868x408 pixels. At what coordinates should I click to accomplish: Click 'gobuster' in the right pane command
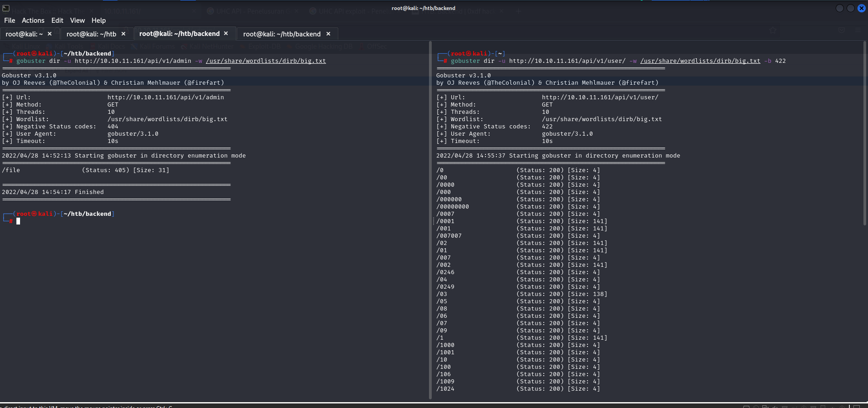[x=465, y=61]
